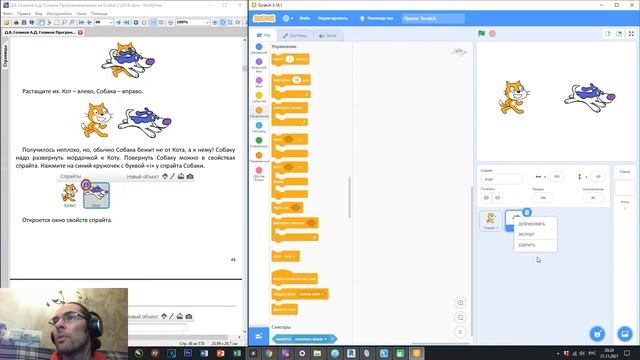Zoom out the Scratch workspace

click(460, 318)
